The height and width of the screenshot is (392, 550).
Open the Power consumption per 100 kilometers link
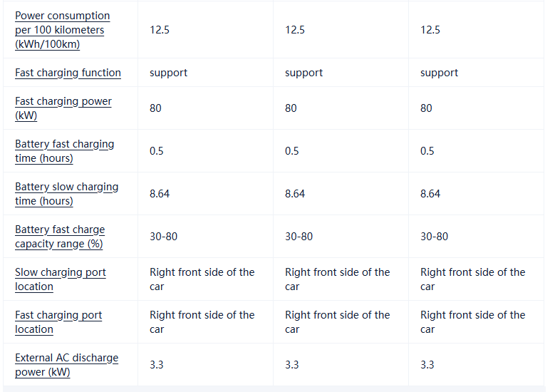(62, 30)
